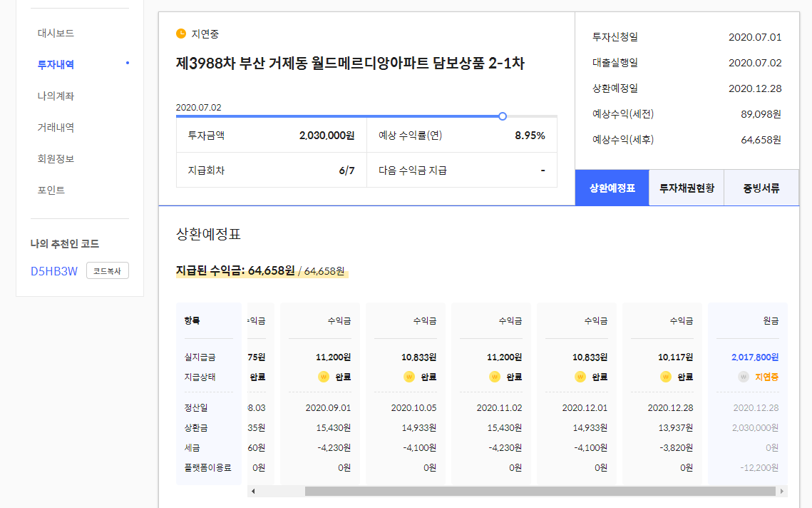Click 세금 -3,820원 cell
812x508 pixels.
coord(676,447)
